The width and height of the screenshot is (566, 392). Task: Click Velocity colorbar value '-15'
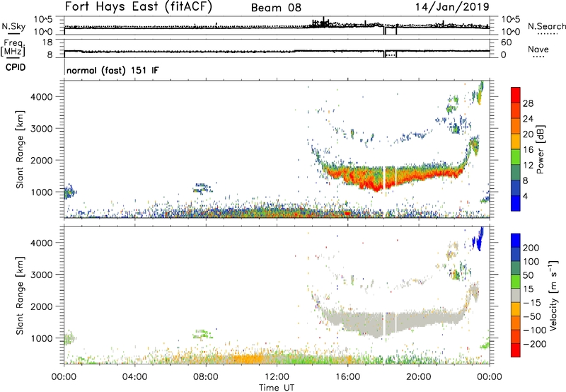[x=532, y=303]
